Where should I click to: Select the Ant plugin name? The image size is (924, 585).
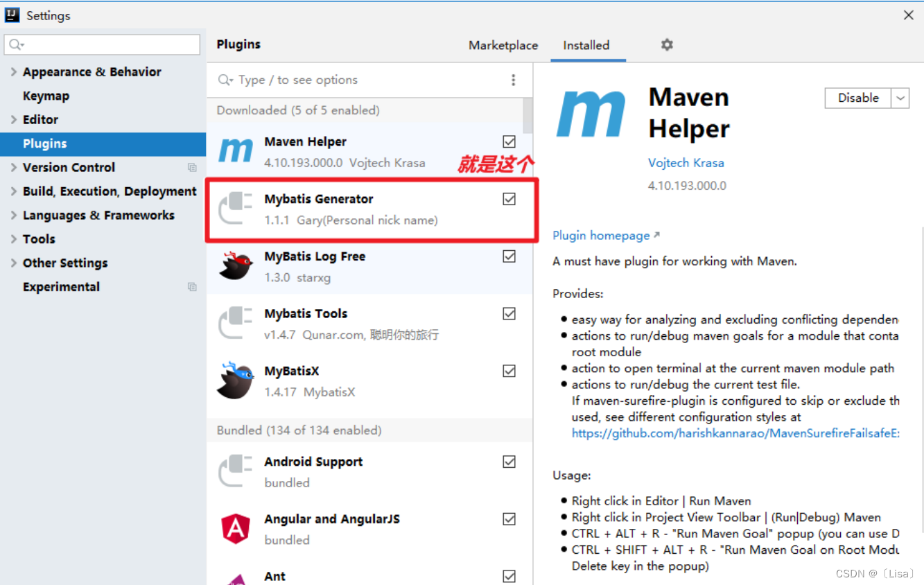[x=275, y=577]
